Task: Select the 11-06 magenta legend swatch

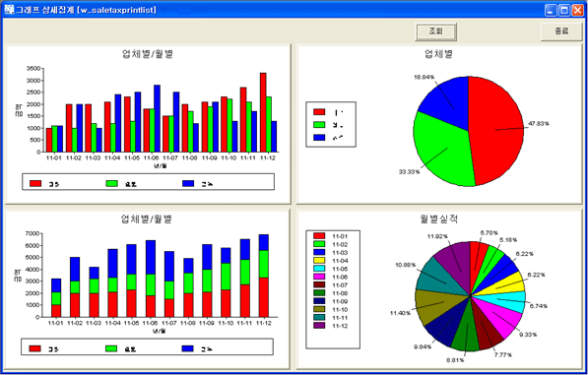Action: [319, 277]
